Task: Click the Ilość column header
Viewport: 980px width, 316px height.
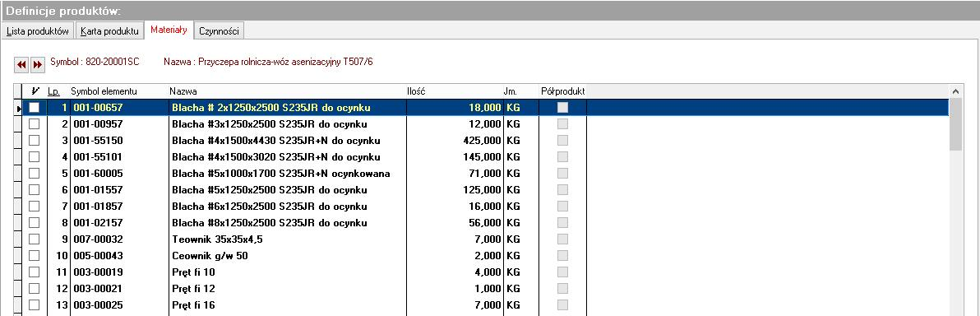Action: point(416,91)
